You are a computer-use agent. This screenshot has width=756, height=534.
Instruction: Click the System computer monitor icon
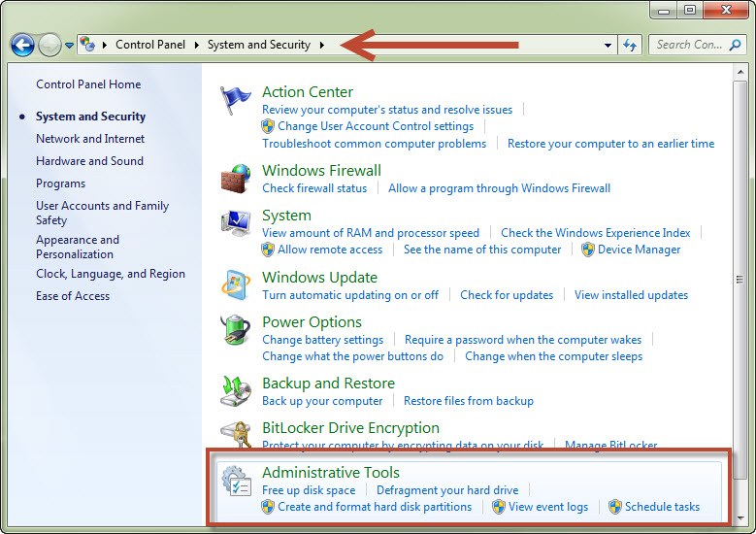pos(236,223)
